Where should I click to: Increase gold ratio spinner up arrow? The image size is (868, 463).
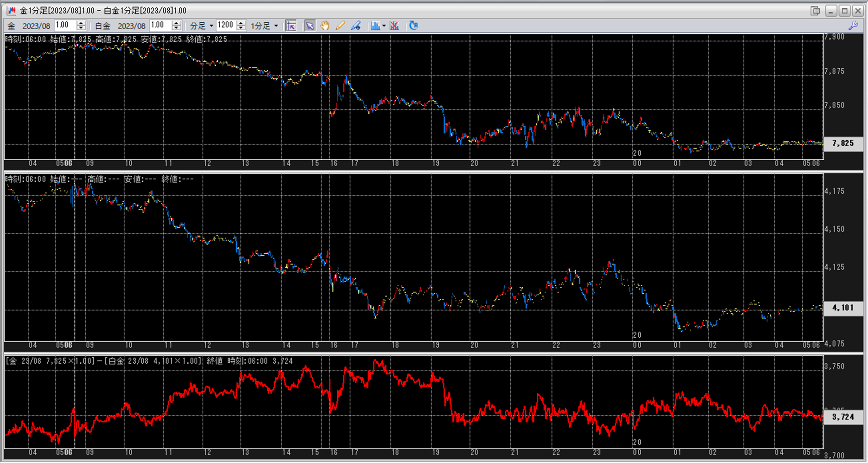pos(81,23)
